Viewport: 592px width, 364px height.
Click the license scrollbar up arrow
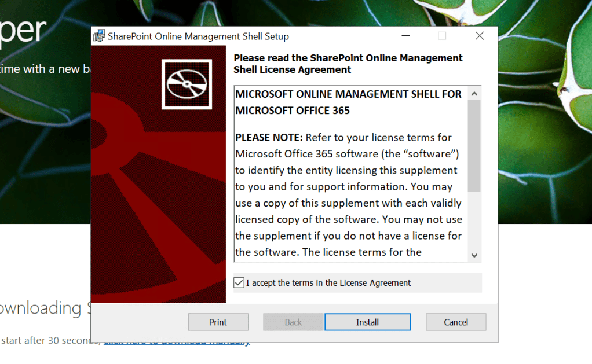(x=474, y=94)
